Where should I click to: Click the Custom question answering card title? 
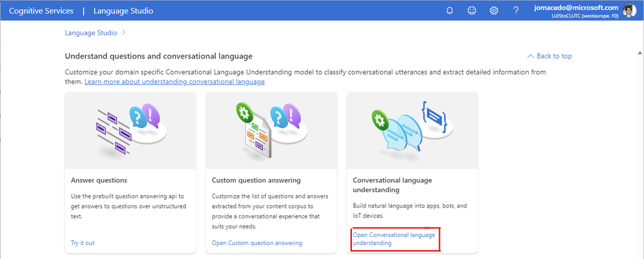coord(257,180)
